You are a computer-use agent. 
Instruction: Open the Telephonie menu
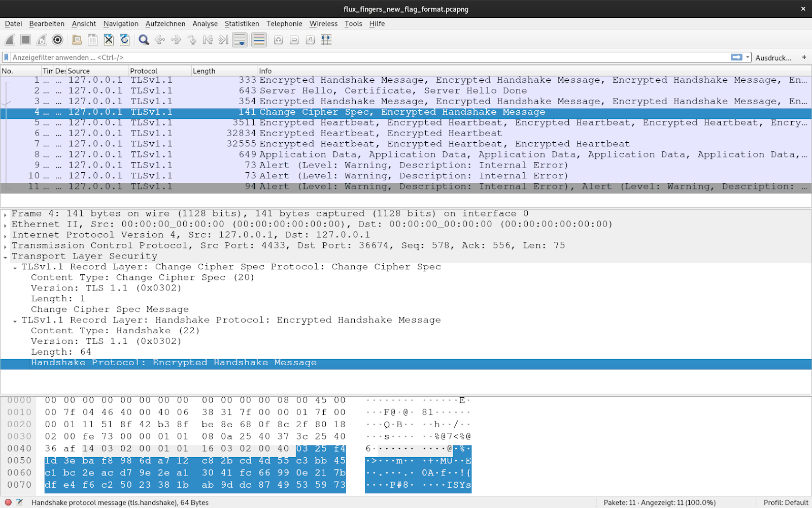(x=284, y=23)
